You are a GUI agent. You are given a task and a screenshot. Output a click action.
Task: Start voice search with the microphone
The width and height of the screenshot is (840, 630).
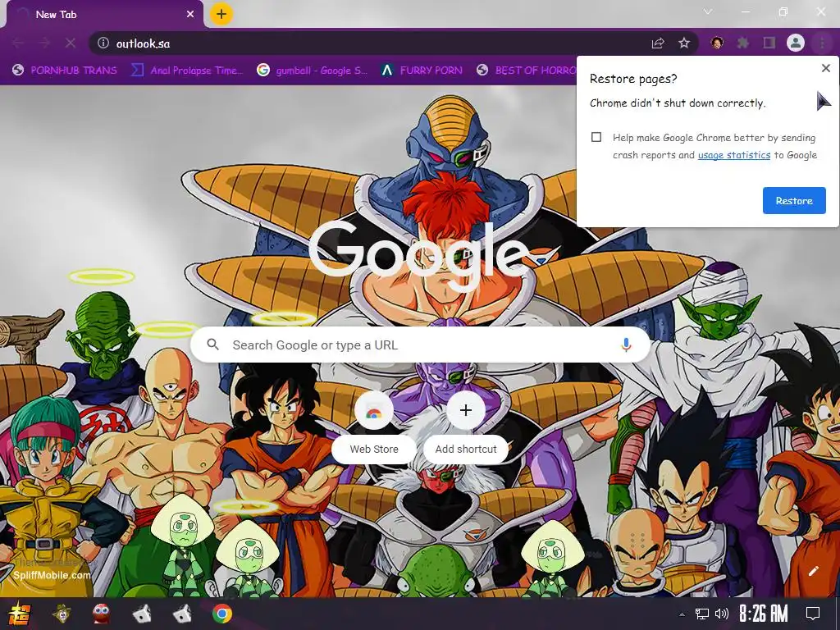point(626,345)
